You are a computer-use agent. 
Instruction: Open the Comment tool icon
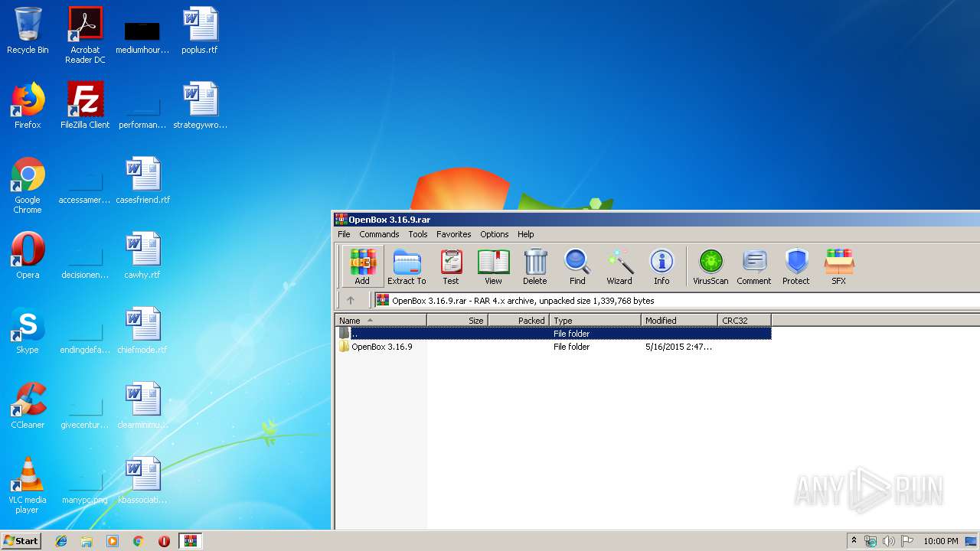click(754, 266)
